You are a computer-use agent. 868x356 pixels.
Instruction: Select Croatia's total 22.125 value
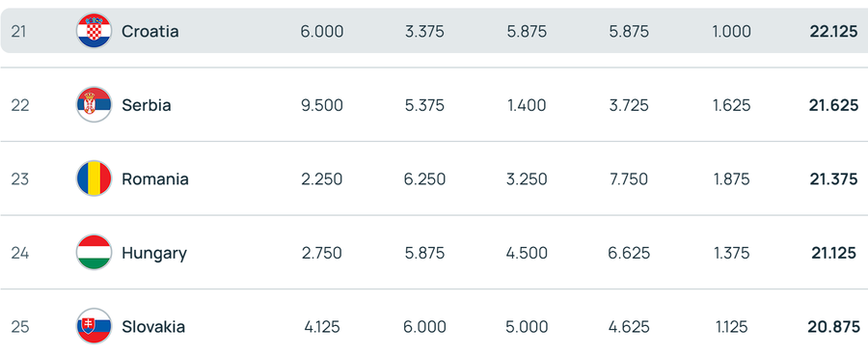pyautogui.click(x=833, y=32)
